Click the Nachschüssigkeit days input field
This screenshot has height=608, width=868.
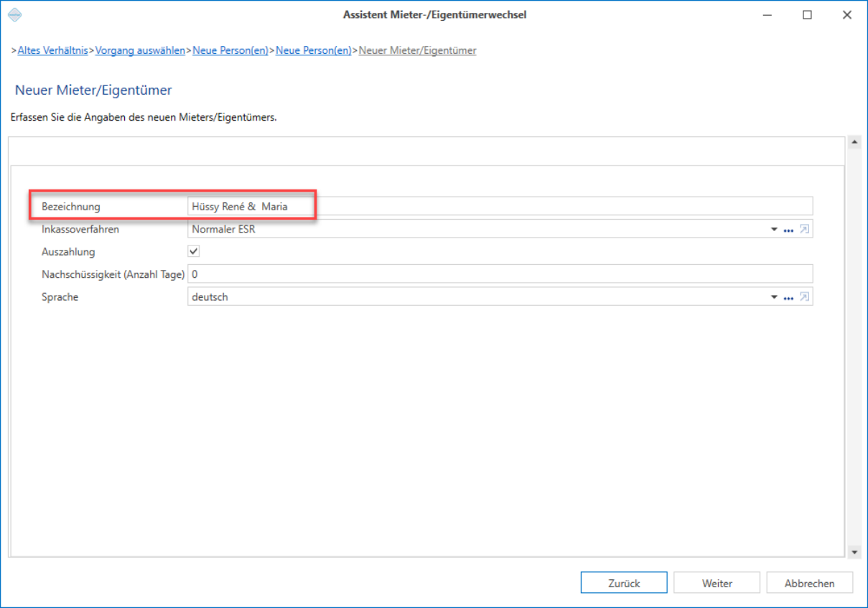pos(500,273)
